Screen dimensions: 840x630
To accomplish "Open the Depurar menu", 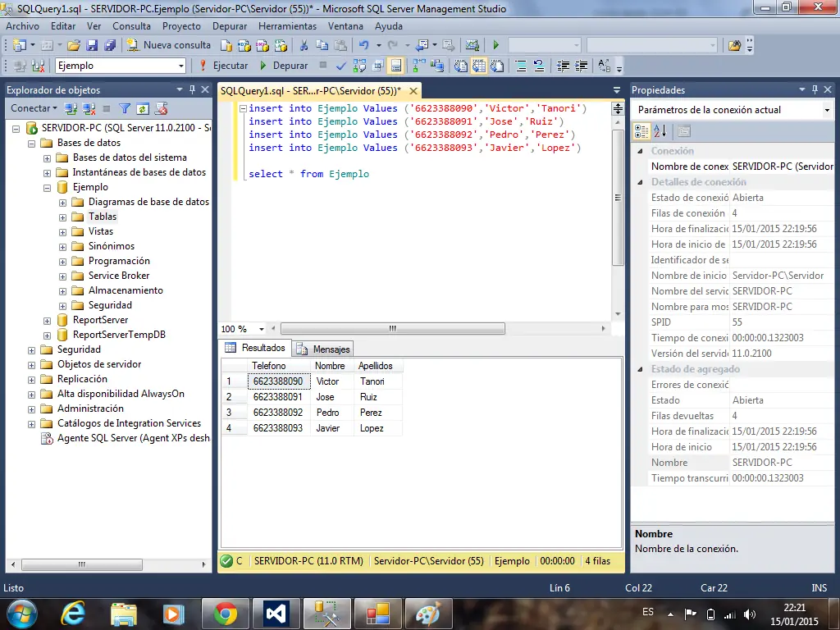I will coord(230,25).
